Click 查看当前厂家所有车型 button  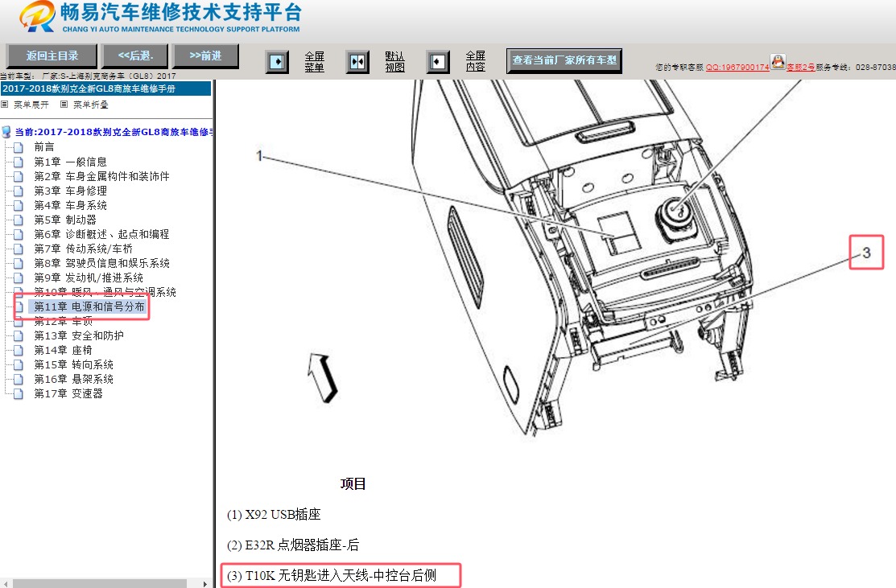[564, 60]
